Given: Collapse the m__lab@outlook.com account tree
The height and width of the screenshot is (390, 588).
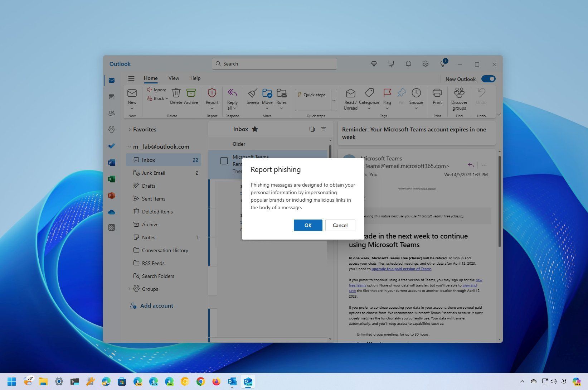Looking at the screenshot, I should (129, 146).
